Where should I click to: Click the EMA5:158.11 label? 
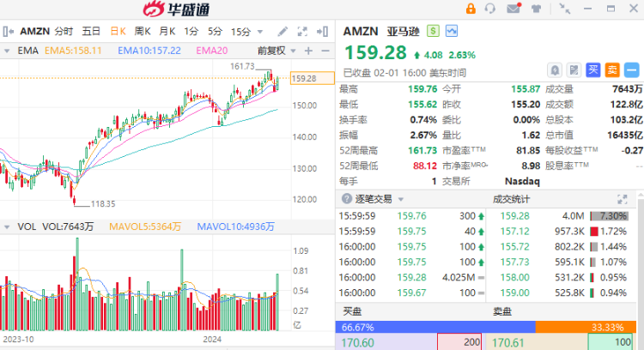coord(73,51)
